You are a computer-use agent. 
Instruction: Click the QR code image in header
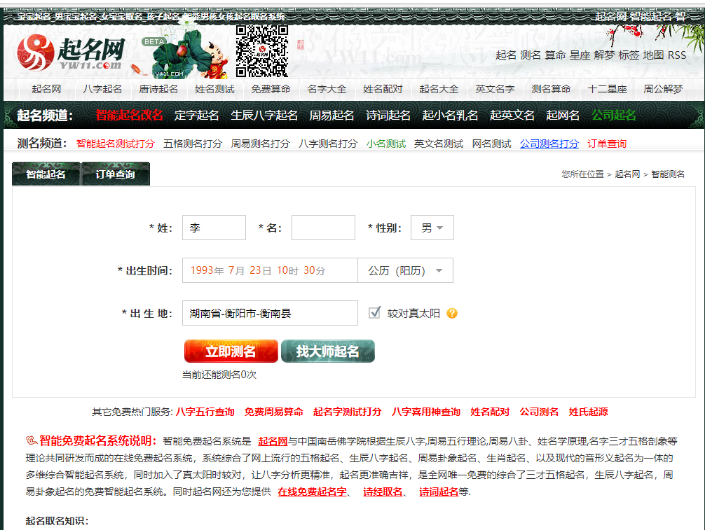click(x=261, y=46)
